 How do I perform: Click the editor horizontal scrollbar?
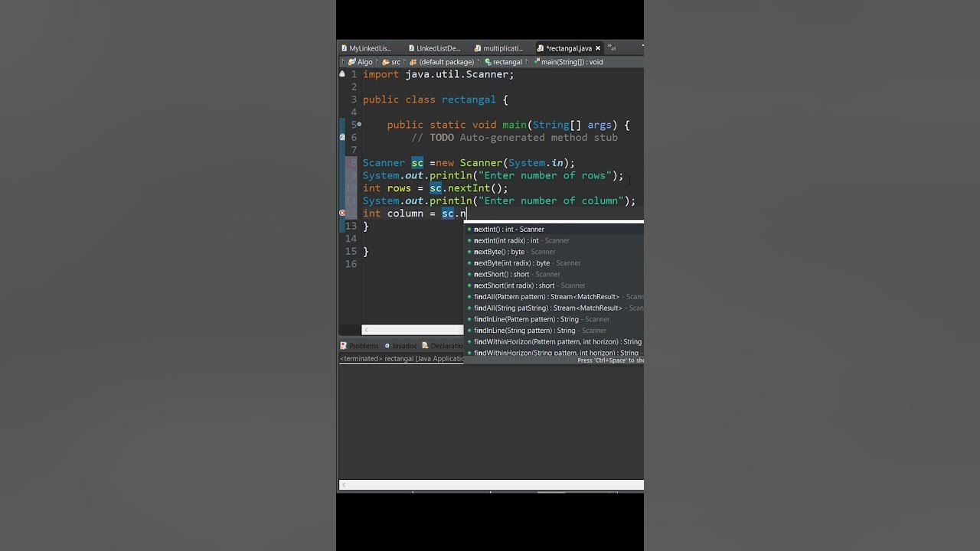pos(413,330)
